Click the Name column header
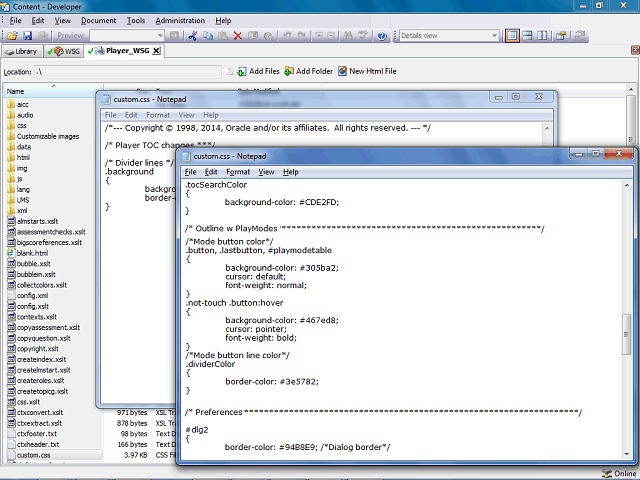The width and height of the screenshot is (640, 480). [53, 91]
